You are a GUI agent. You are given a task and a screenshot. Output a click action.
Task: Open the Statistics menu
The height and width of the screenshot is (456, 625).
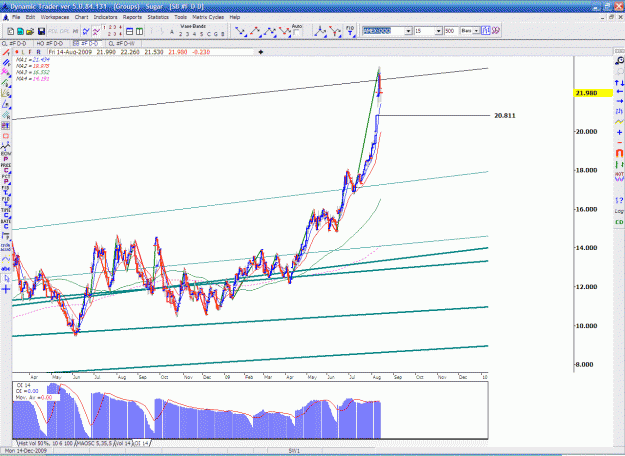click(x=158, y=17)
